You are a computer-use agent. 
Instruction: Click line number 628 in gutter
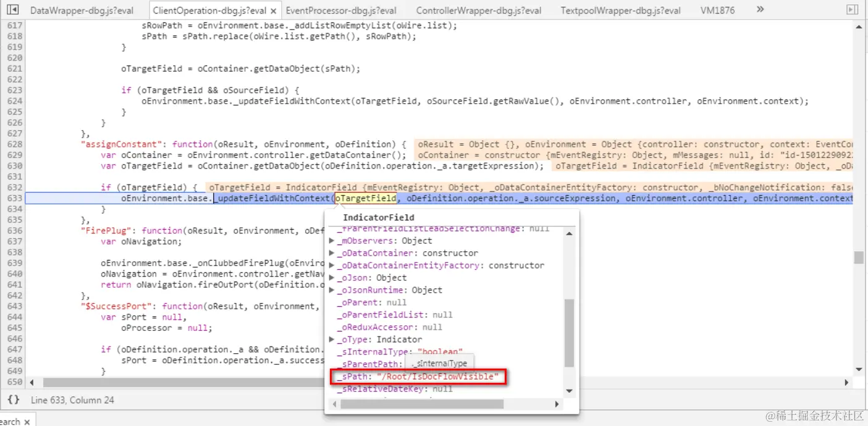[x=15, y=144]
